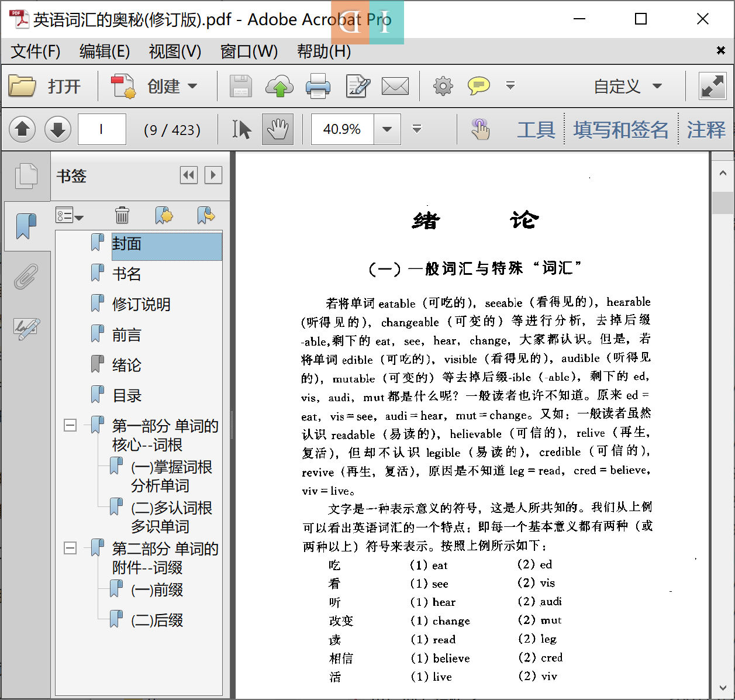Select the 绪论 bookmark
Screen dimensions: 735x700
click(x=127, y=365)
